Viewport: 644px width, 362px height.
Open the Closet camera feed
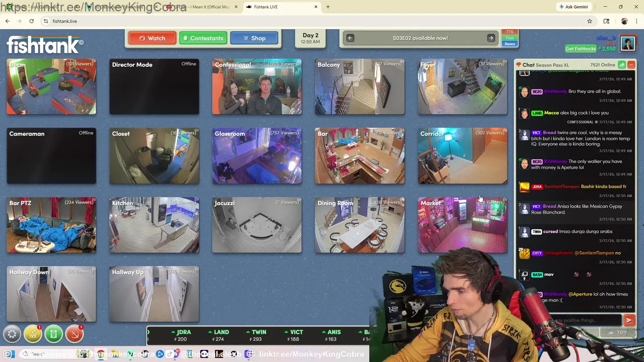point(154,156)
